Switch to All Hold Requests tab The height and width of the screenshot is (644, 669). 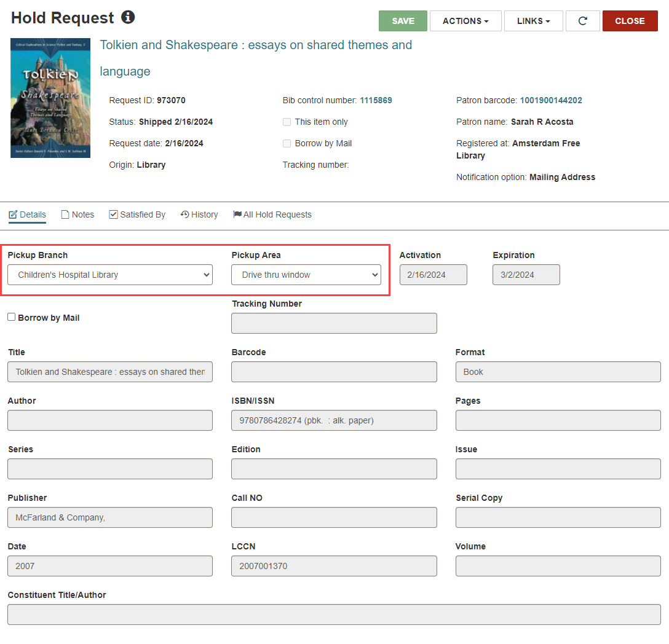[272, 214]
